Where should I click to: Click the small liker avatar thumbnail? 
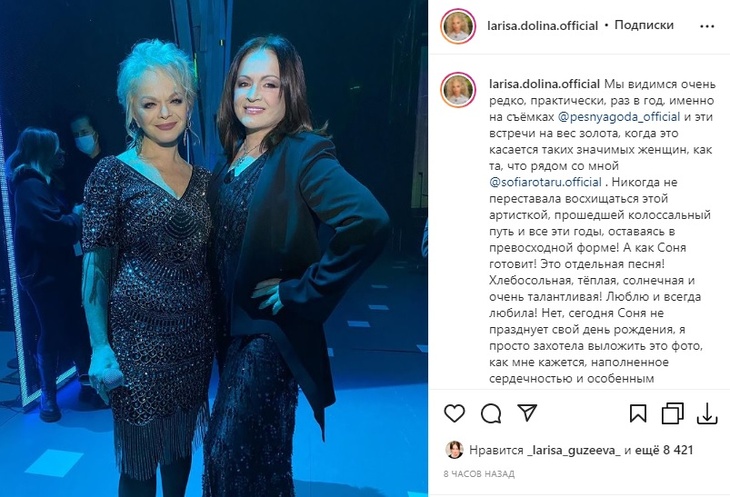[x=454, y=450]
